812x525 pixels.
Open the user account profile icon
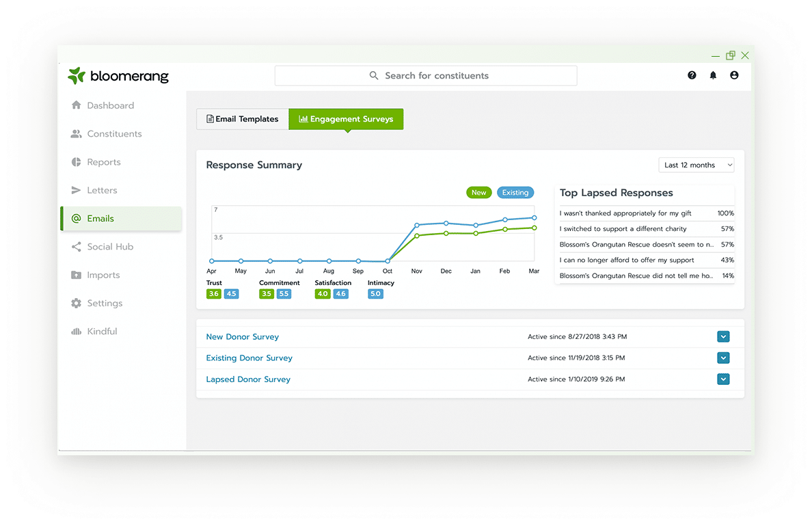point(734,75)
